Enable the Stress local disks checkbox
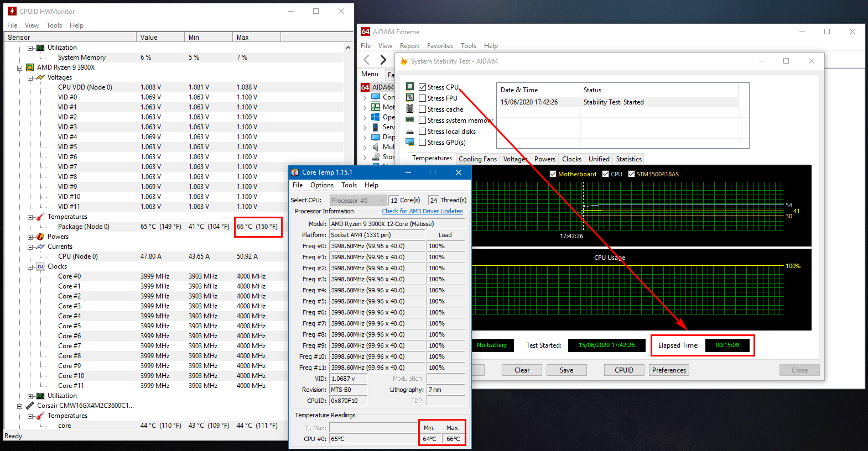 [423, 131]
